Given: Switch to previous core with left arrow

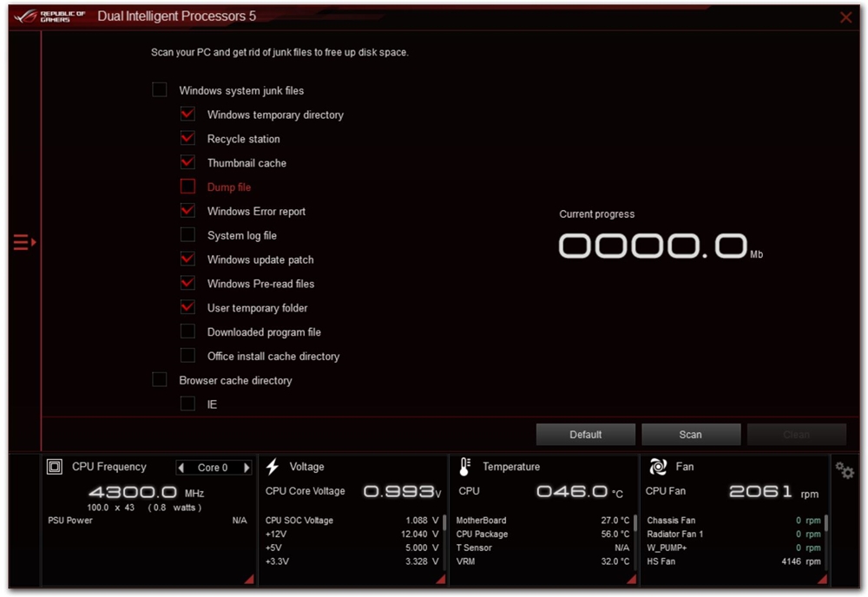Looking at the screenshot, I should [x=181, y=468].
